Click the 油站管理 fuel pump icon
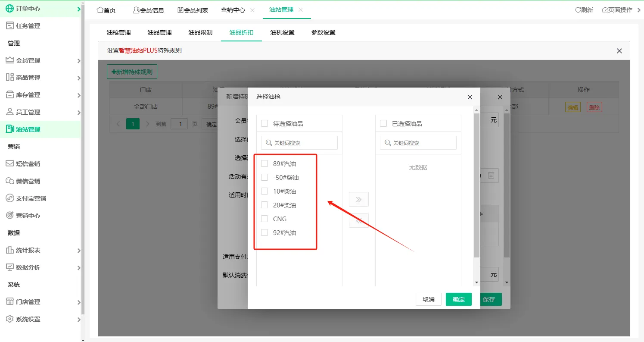Image resolution: width=644 pixels, height=342 pixels. 9,129
